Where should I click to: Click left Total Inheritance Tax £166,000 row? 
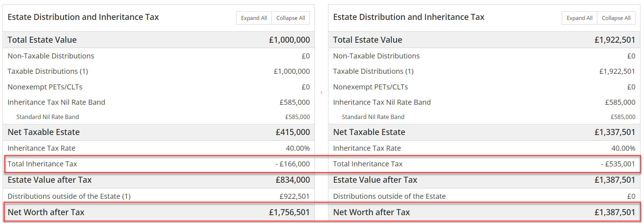click(x=159, y=164)
